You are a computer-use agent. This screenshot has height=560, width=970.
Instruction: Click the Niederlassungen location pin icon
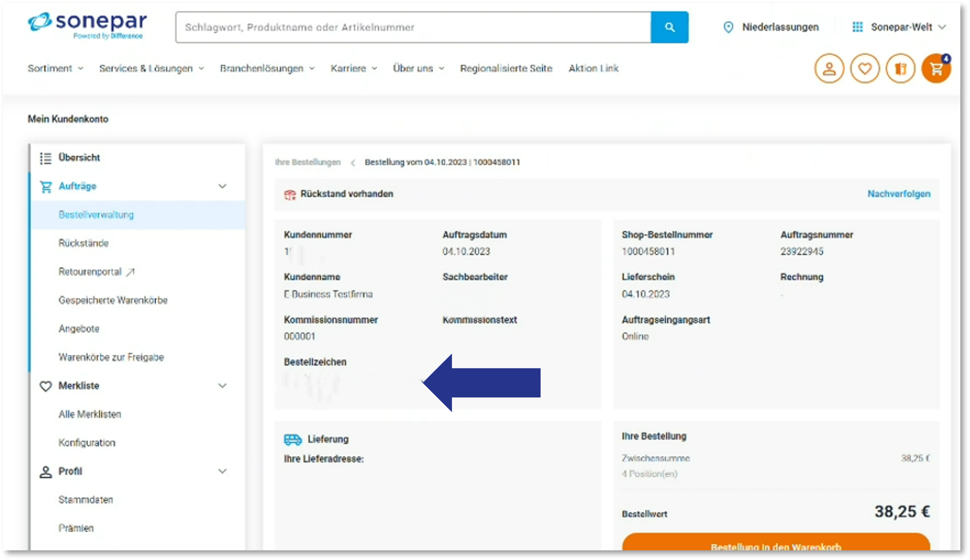(728, 27)
